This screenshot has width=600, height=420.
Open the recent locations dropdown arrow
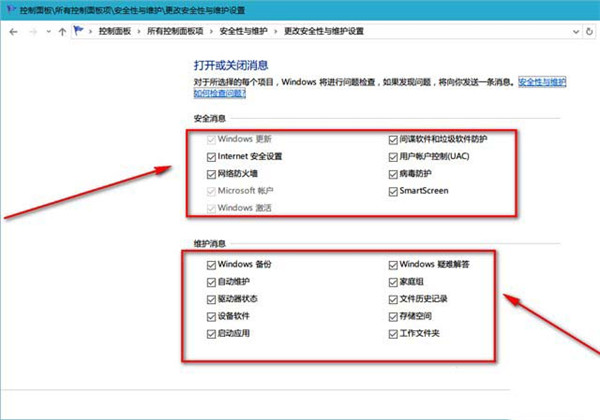(x=47, y=32)
